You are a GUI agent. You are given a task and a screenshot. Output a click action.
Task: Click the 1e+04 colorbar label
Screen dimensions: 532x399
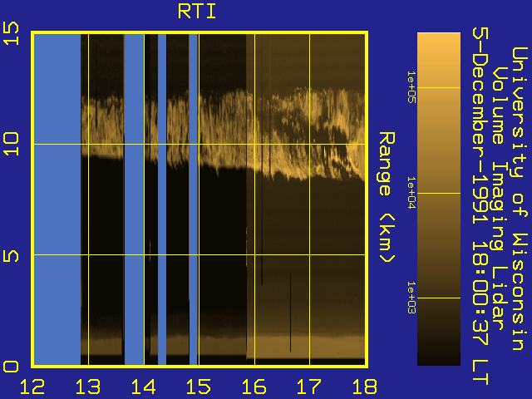click(411, 193)
